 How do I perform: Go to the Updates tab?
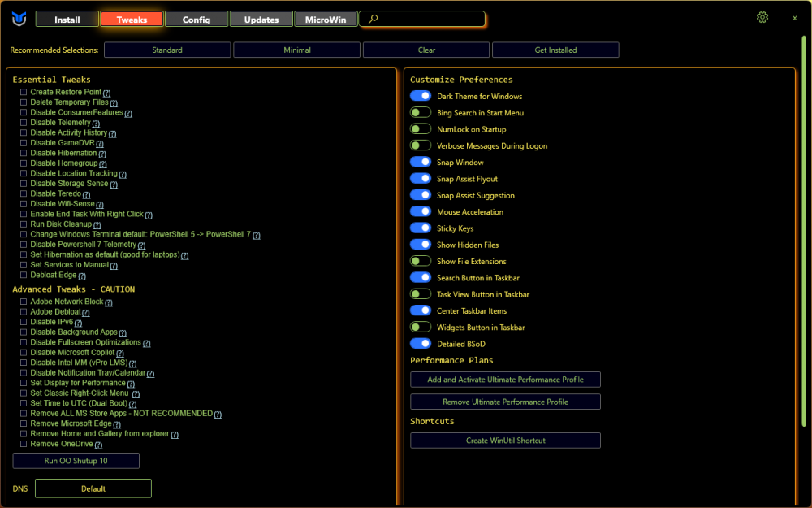(x=261, y=20)
